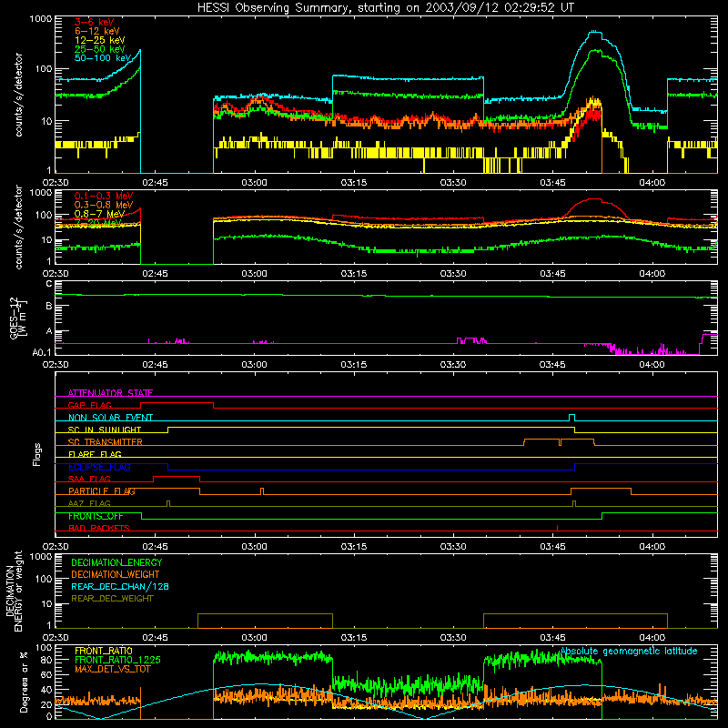Click the FRONT_RATIO legend label

click(x=104, y=651)
